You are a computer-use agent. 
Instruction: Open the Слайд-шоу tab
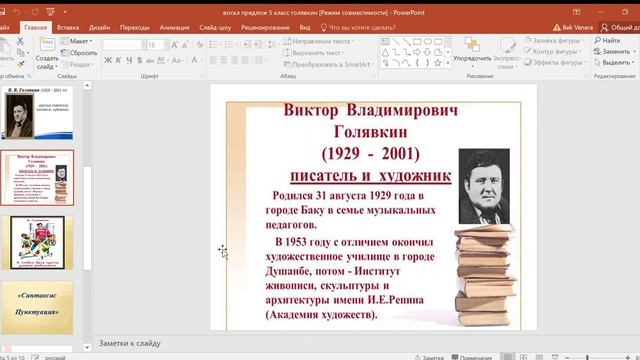coord(215,27)
